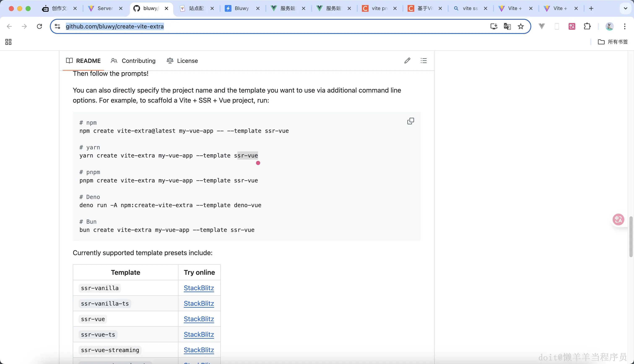Image resolution: width=634 pixels, height=364 pixels.
Task: Switch to the License tab
Action: 182,61
